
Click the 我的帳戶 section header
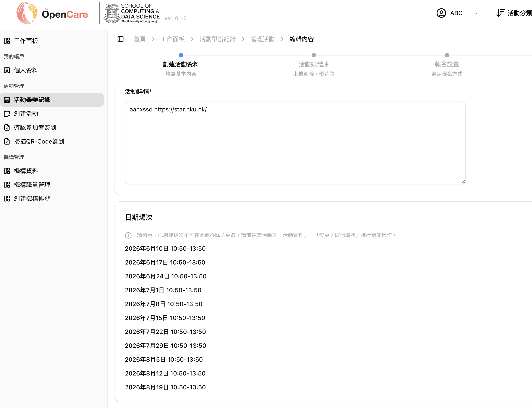[x=14, y=56]
